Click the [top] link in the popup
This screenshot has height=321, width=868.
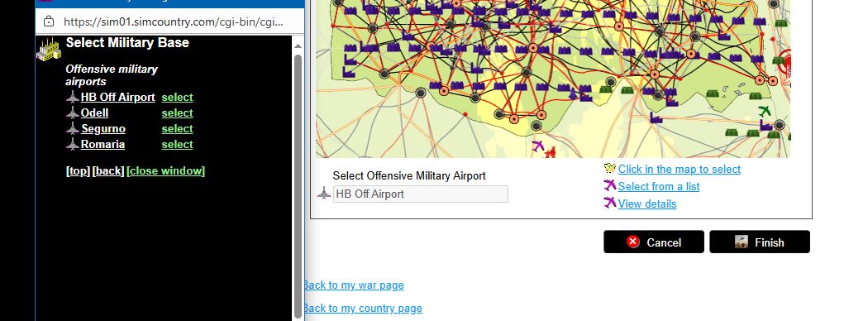coord(78,170)
